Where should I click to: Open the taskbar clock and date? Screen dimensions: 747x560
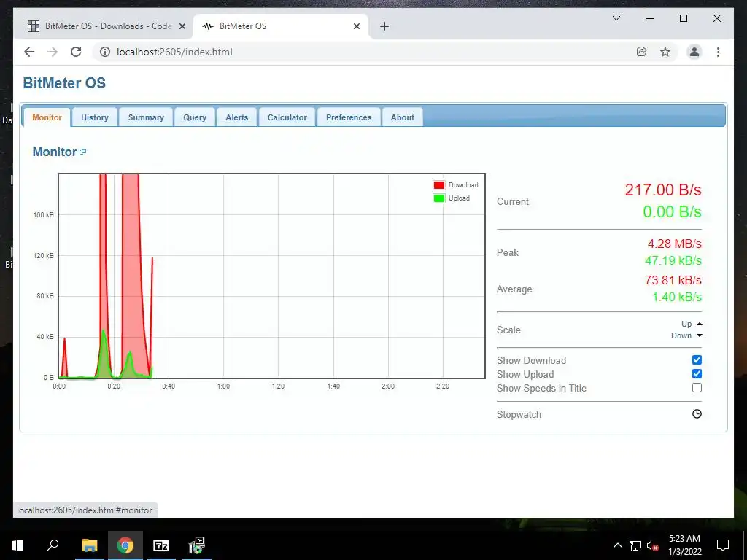(x=684, y=545)
